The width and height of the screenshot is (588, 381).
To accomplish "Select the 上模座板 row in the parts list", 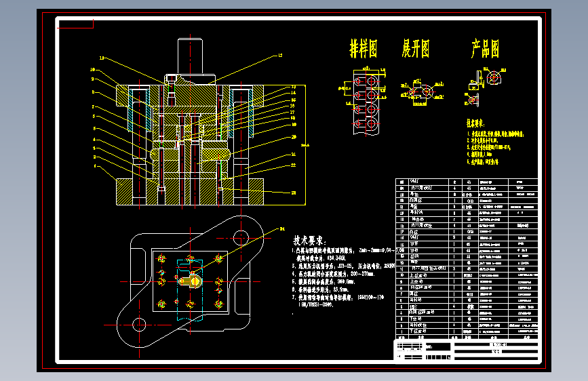I will coord(467,275).
